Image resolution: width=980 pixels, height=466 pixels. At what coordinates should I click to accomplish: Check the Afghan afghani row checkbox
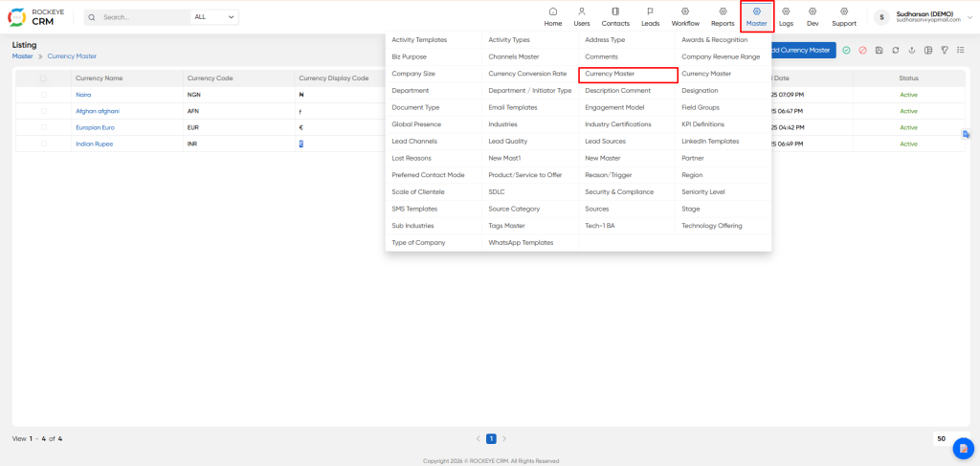click(x=43, y=111)
